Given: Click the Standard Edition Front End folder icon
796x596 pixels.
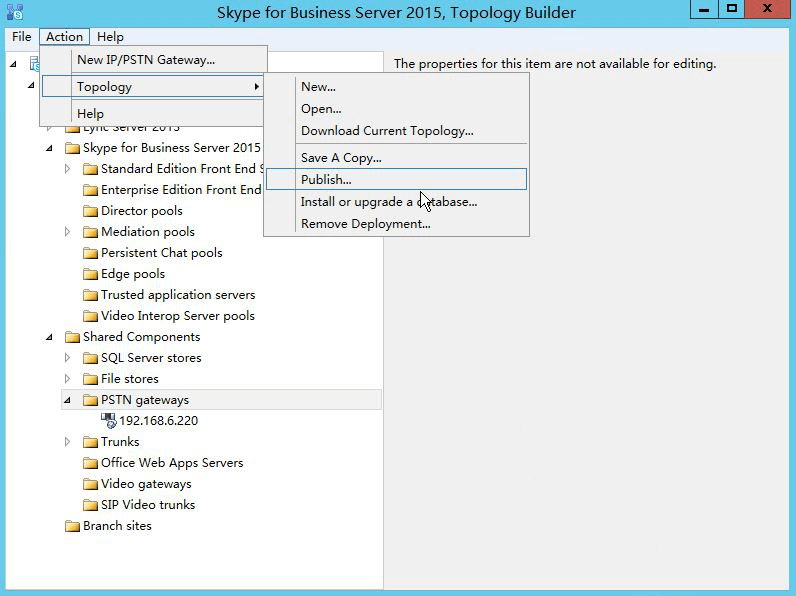Looking at the screenshot, I should click(90, 169).
